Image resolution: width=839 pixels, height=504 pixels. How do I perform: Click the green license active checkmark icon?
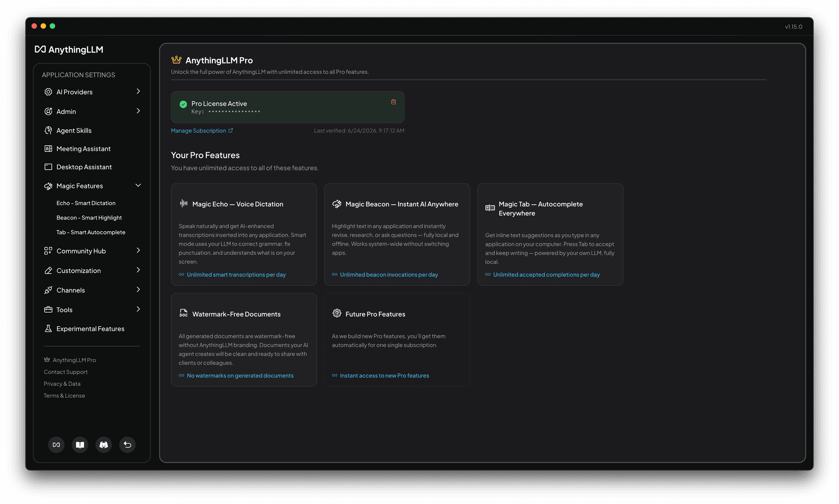click(x=183, y=104)
